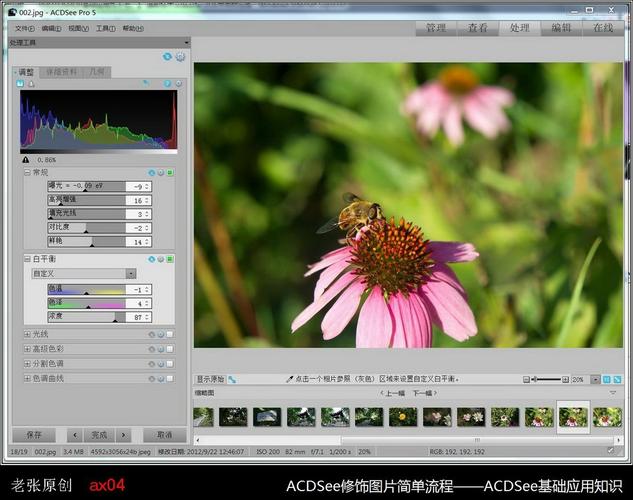This screenshot has height=500, width=633.
Task: Expand the 高级色彩 group
Action: click(27, 349)
